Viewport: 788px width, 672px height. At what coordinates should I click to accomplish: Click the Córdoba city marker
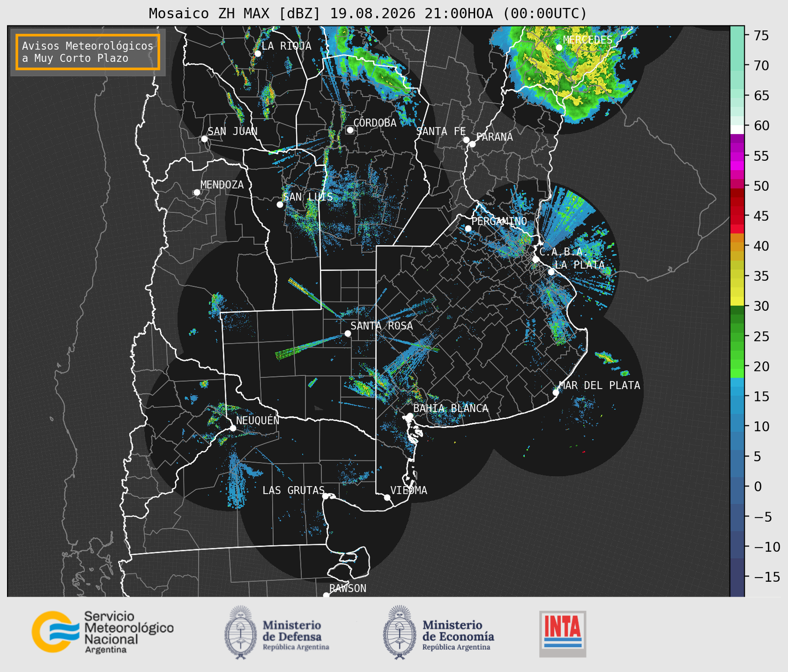[350, 130]
